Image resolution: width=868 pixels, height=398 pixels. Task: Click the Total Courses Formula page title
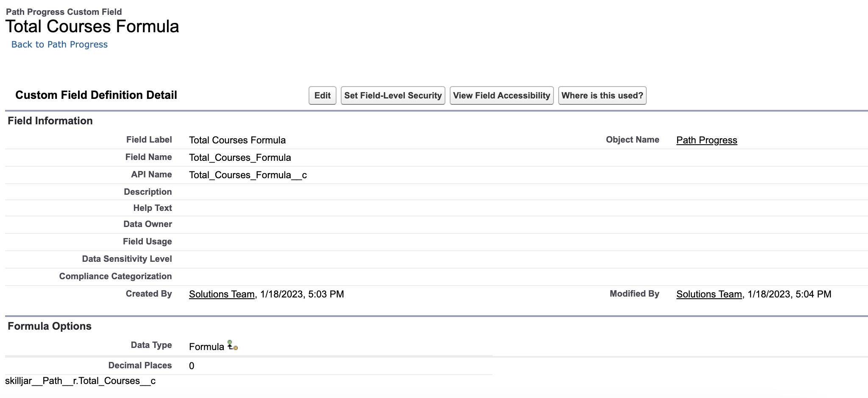point(92,27)
